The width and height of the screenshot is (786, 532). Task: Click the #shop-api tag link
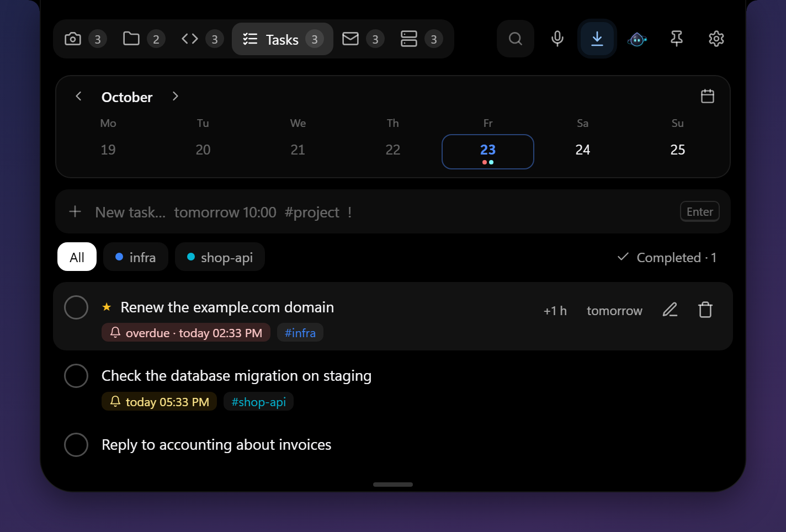click(259, 402)
